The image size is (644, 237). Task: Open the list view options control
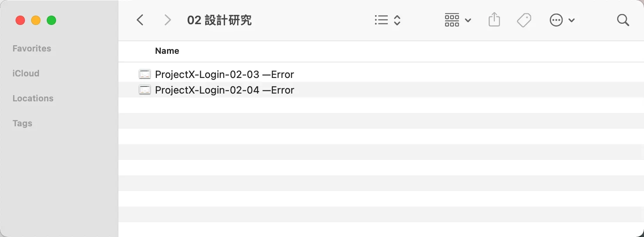click(387, 20)
